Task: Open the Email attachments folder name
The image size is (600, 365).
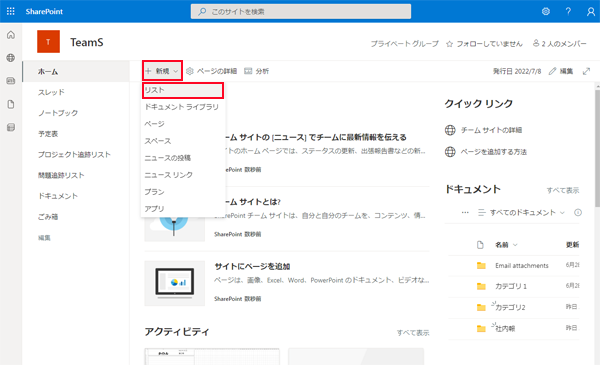Action: point(522,266)
